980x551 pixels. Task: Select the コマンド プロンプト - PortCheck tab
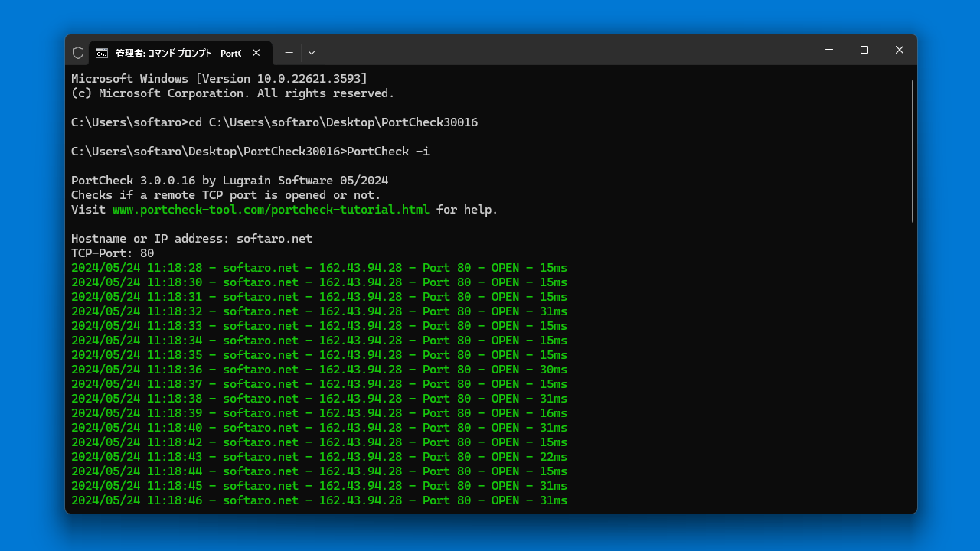point(181,53)
